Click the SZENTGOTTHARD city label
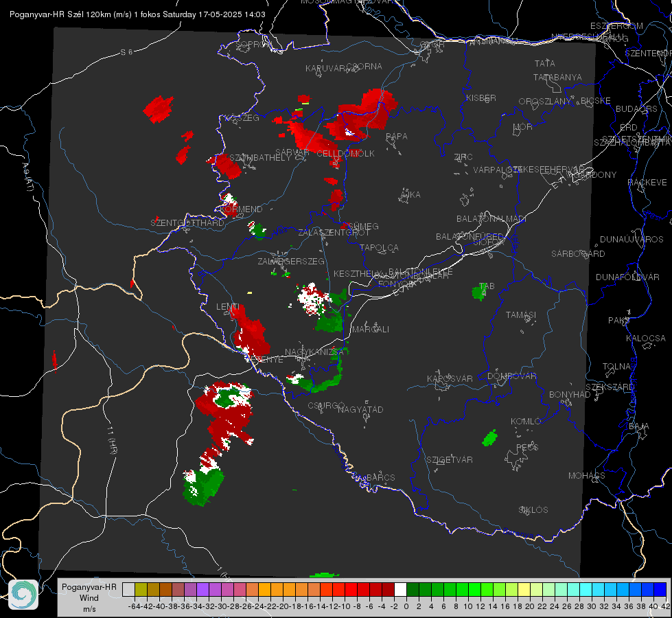 [x=187, y=223]
